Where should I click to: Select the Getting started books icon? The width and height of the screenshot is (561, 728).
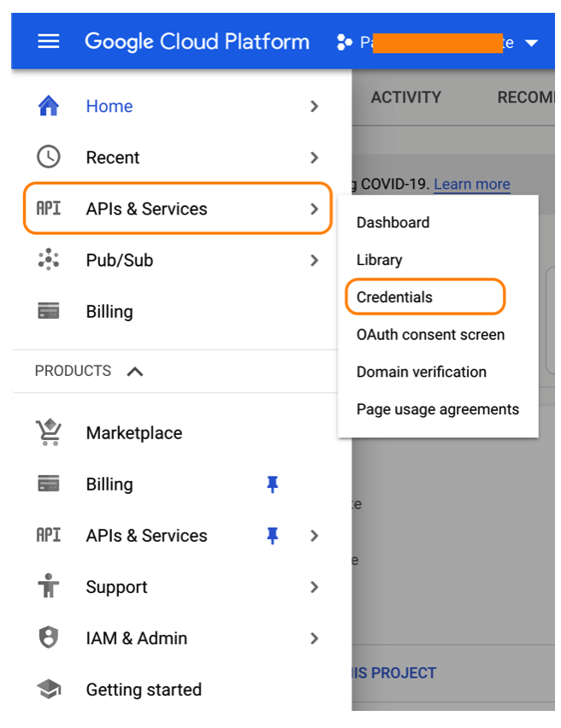pos(49,690)
